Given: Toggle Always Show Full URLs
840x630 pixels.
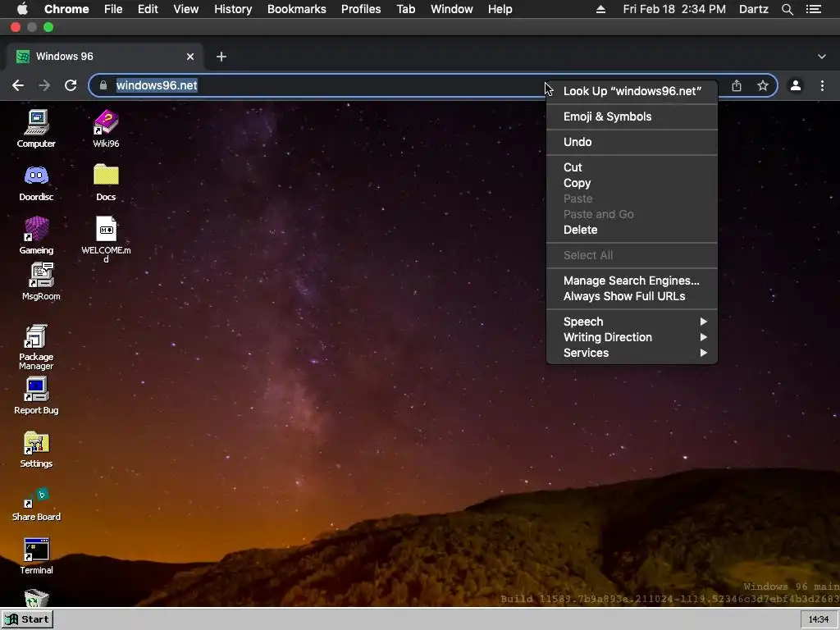Looking at the screenshot, I should click(632, 295).
